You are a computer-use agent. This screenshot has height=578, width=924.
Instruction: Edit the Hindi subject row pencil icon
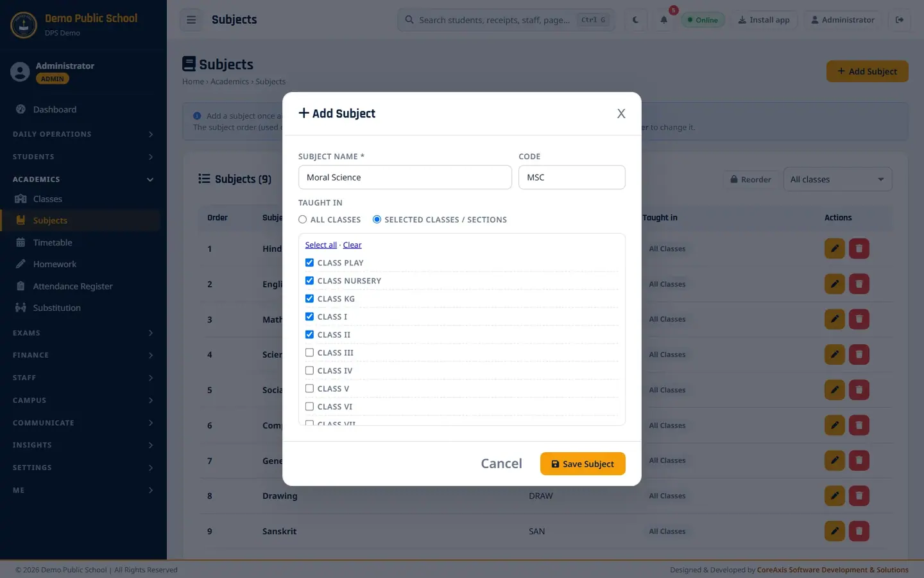click(x=834, y=249)
